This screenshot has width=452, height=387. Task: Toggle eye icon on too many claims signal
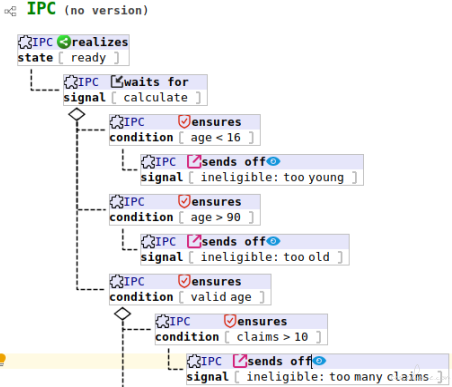319,361
